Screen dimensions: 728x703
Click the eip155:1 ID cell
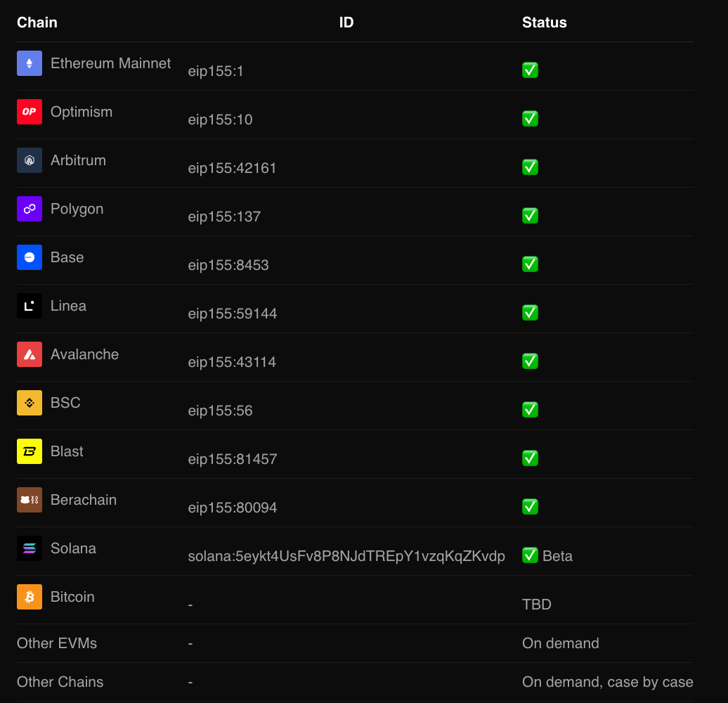[x=216, y=71]
